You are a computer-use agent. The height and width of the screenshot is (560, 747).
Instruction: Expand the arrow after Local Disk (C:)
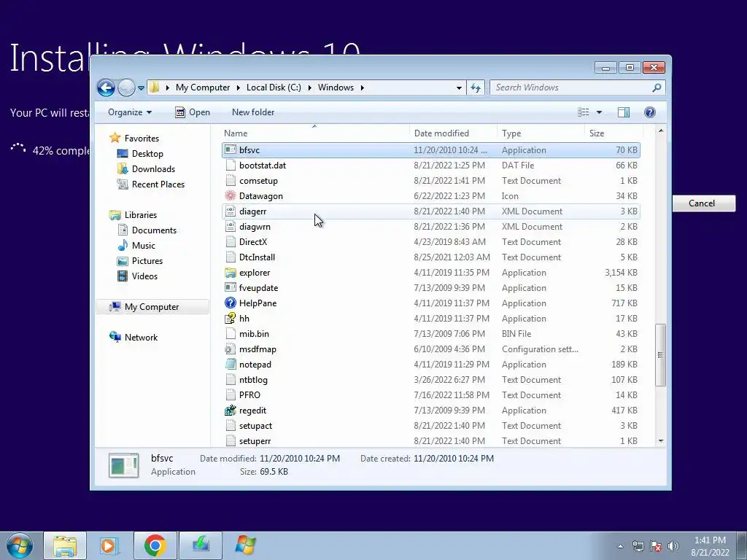coord(309,87)
